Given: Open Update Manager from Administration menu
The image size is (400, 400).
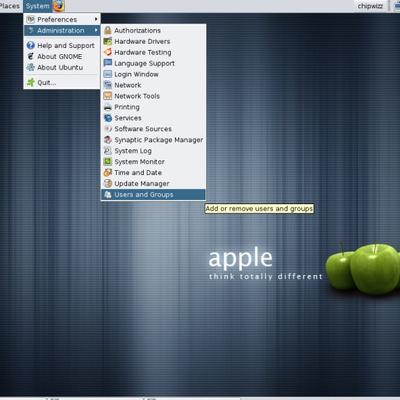Looking at the screenshot, I should coord(153,184).
